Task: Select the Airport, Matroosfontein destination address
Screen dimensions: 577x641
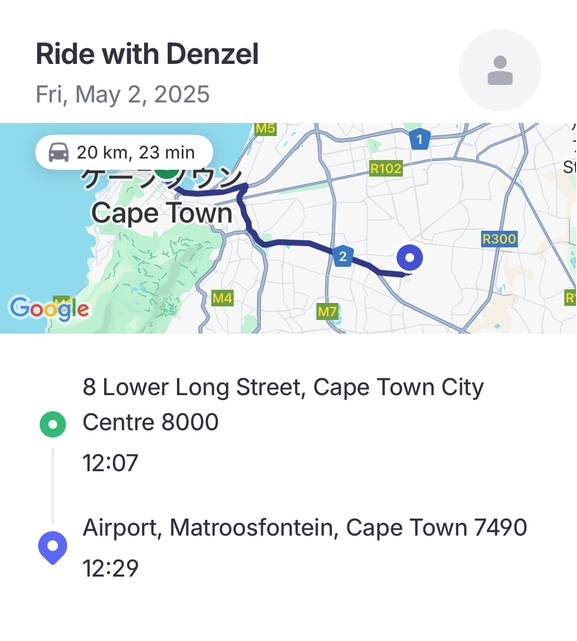Action: pos(305,527)
